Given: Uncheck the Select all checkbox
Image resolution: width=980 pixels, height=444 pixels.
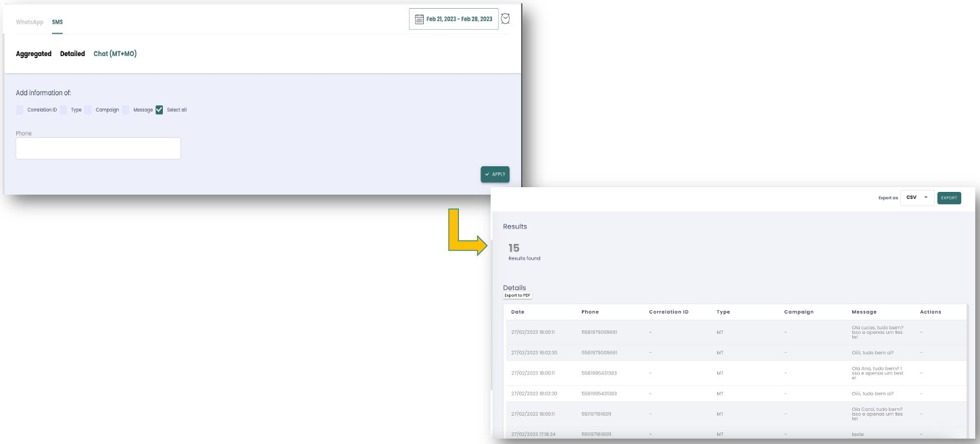Looking at the screenshot, I should (160, 109).
